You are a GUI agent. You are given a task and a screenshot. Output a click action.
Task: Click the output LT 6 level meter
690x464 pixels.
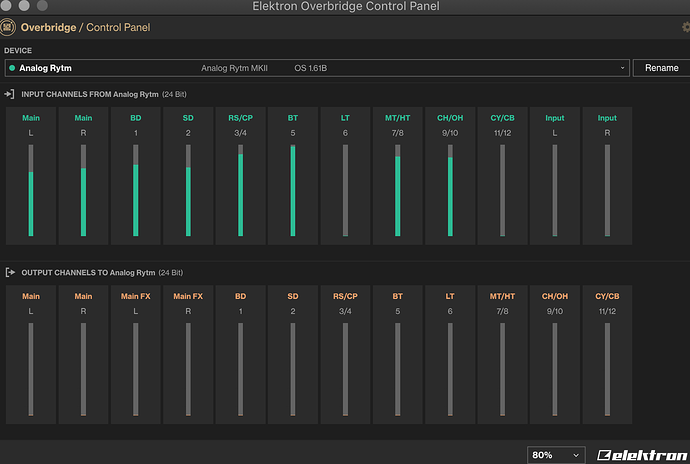450,369
